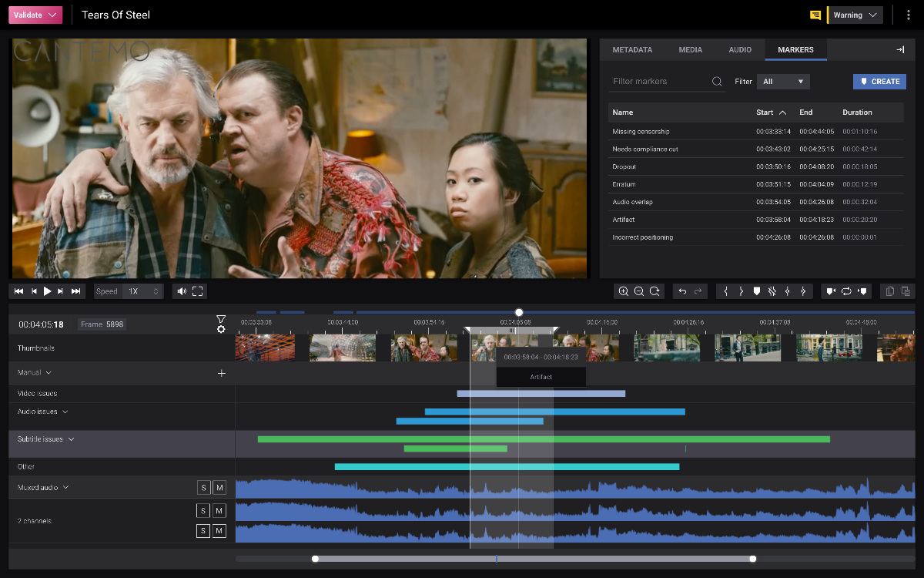Expand the Subtitle issues track
This screenshot has width=924, height=578.
pos(72,439)
